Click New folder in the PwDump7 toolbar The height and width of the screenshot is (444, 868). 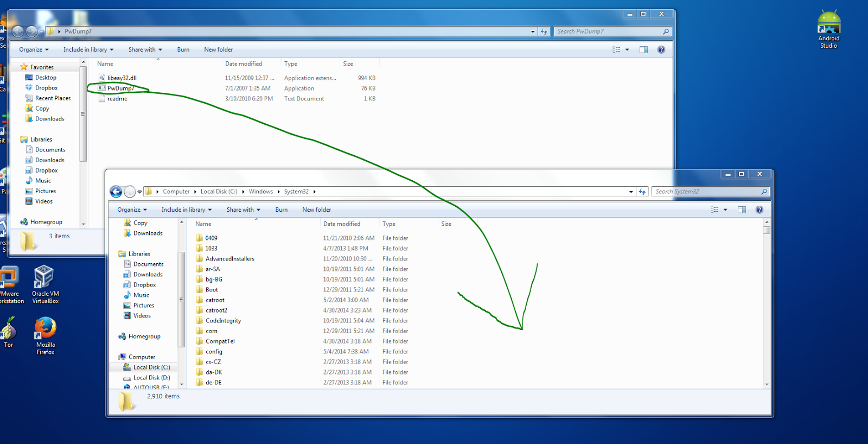pyautogui.click(x=218, y=49)
